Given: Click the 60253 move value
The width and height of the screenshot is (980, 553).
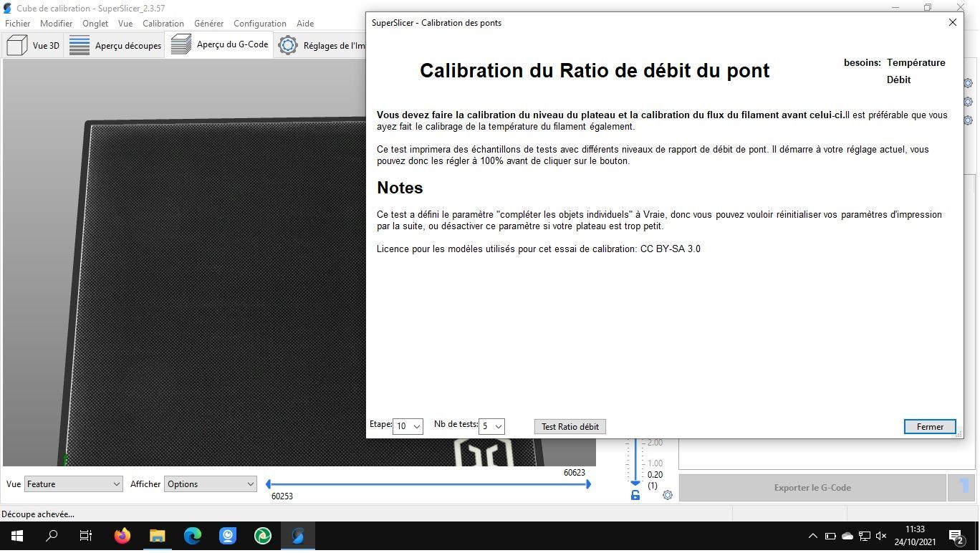Looking at the screenshot, I should coord(282,496).
